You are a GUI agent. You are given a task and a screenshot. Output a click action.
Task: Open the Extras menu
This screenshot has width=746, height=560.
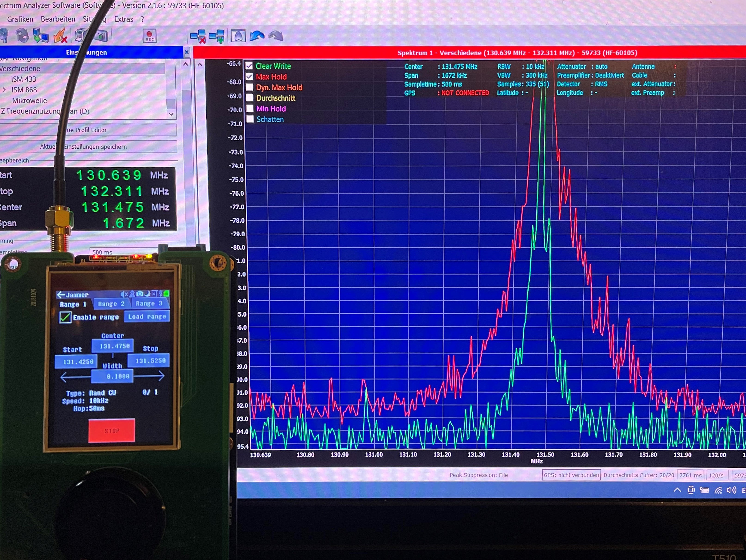123,19
